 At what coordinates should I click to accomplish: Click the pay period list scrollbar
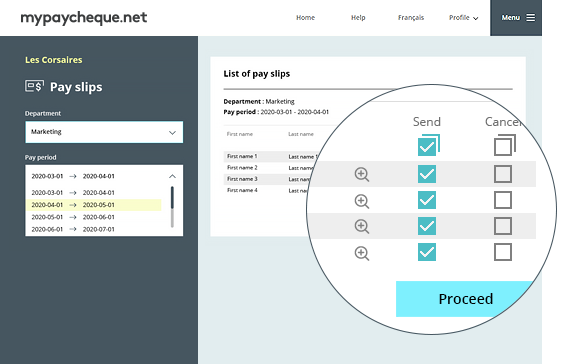(x=172, y=207)
